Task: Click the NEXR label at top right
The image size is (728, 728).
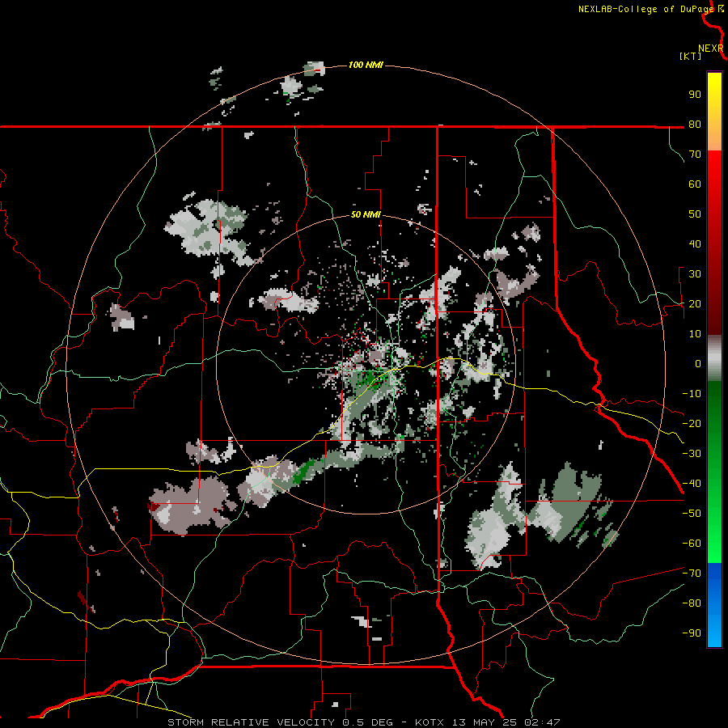Action: click(711, 49)
